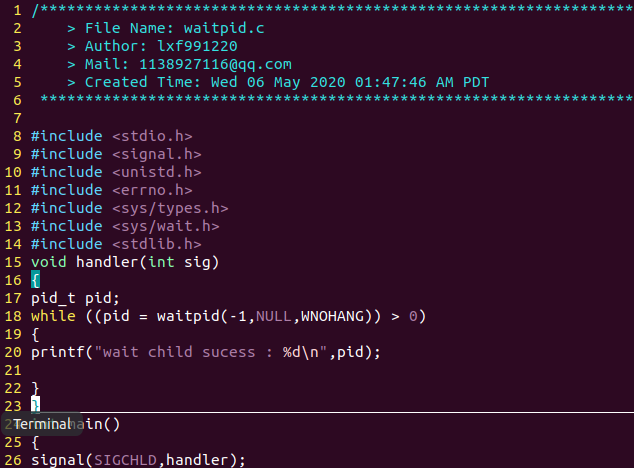This screenshot has width=634, height=468.
Task: Click the sys/wait.h header name
Action: point(165,226)
